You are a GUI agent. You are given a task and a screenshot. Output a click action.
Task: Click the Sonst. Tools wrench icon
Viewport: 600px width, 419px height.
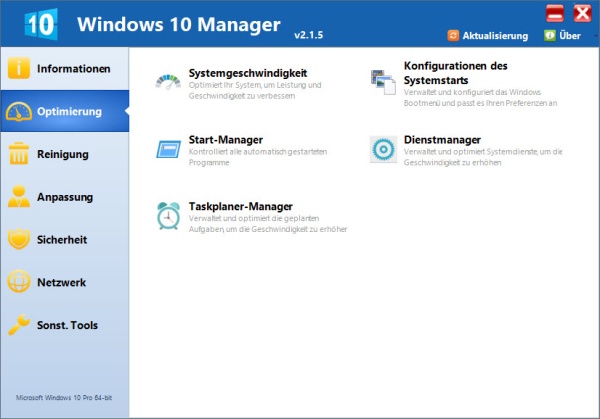click(18, 324)
